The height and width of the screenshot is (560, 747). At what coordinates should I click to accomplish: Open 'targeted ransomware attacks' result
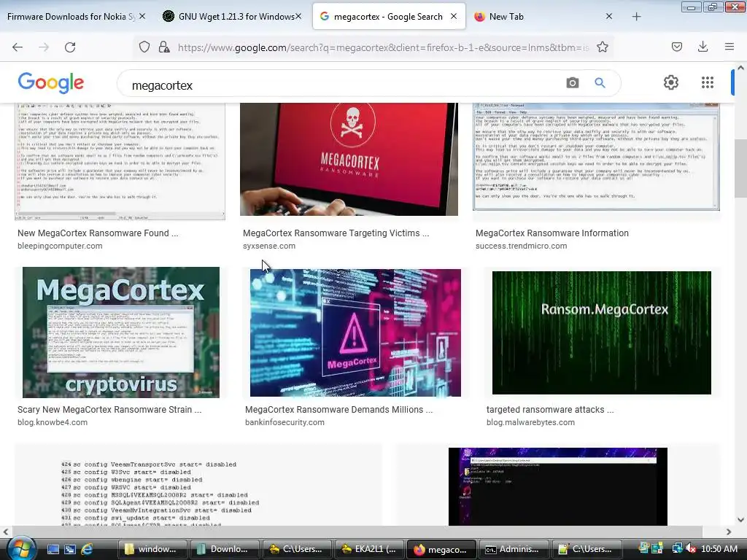point(550,410)
